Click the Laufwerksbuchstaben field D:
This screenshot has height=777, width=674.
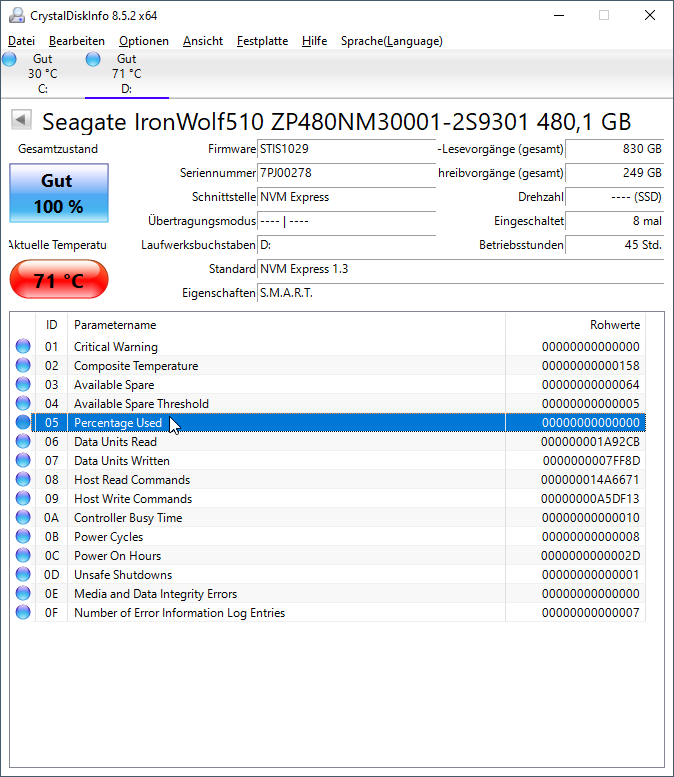coord(346,245)
